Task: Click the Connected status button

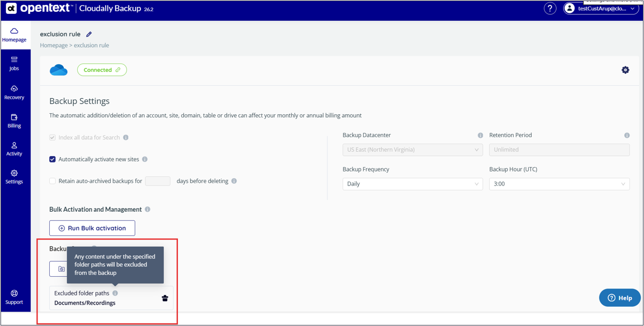Action: coord(102,70)
